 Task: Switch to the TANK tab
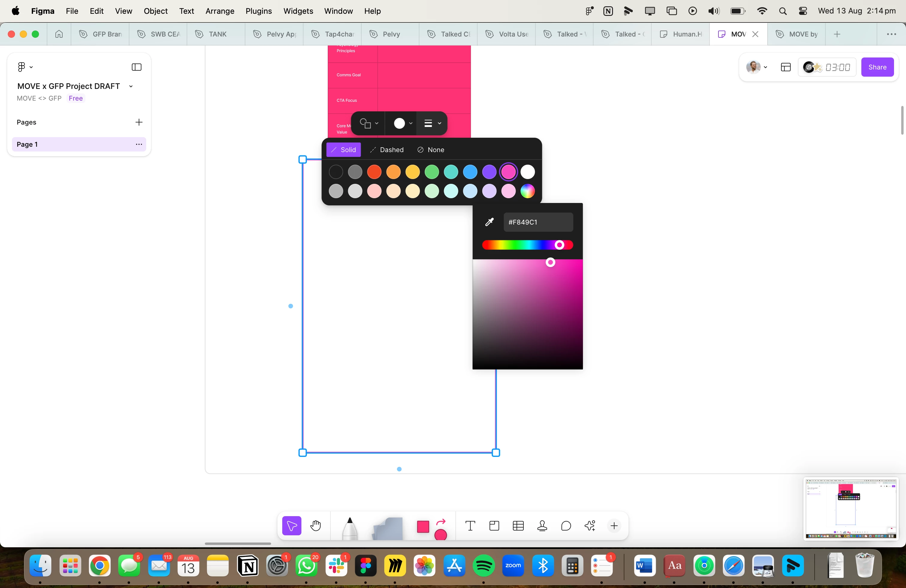click(x=216, y=34)
